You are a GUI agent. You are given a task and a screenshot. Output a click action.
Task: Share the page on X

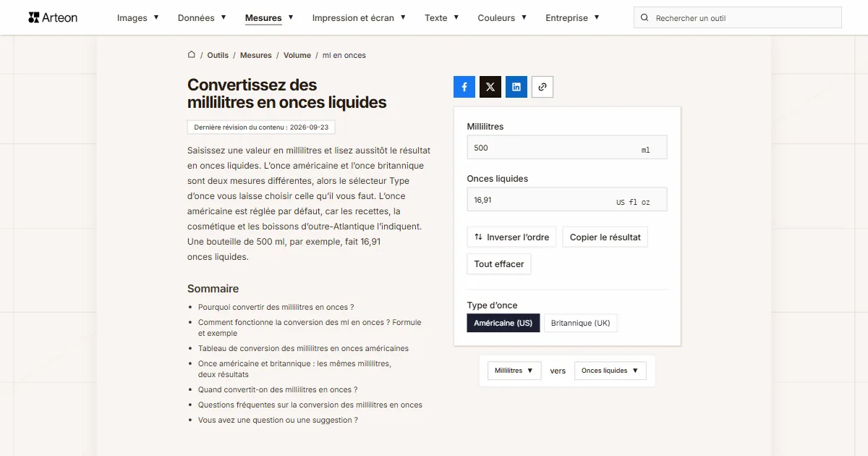[490, 87]
